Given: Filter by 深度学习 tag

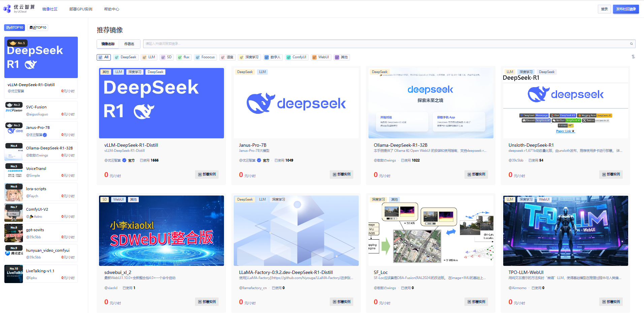Looking at the screenshot, I should point(249,57).
